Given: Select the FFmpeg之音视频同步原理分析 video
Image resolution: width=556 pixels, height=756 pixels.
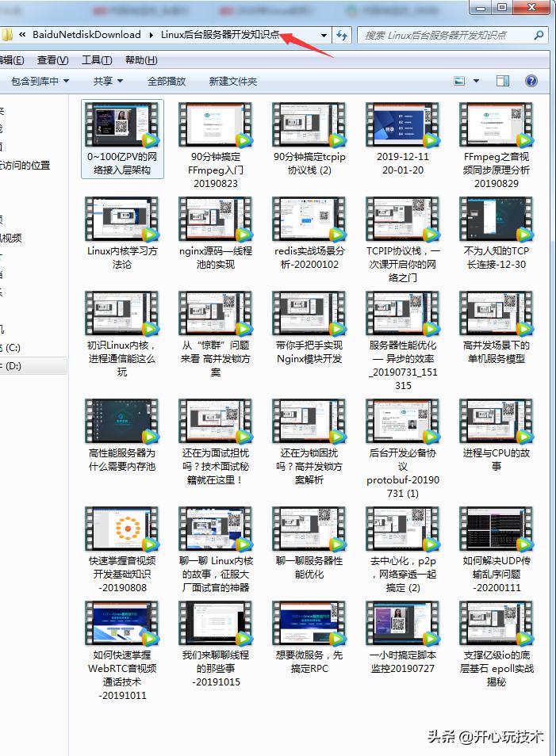Looking at the screenshot, I should (497, 145).
